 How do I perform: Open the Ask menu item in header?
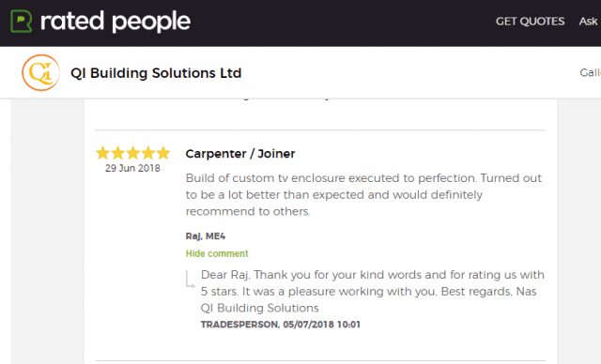tap(589, 21)
